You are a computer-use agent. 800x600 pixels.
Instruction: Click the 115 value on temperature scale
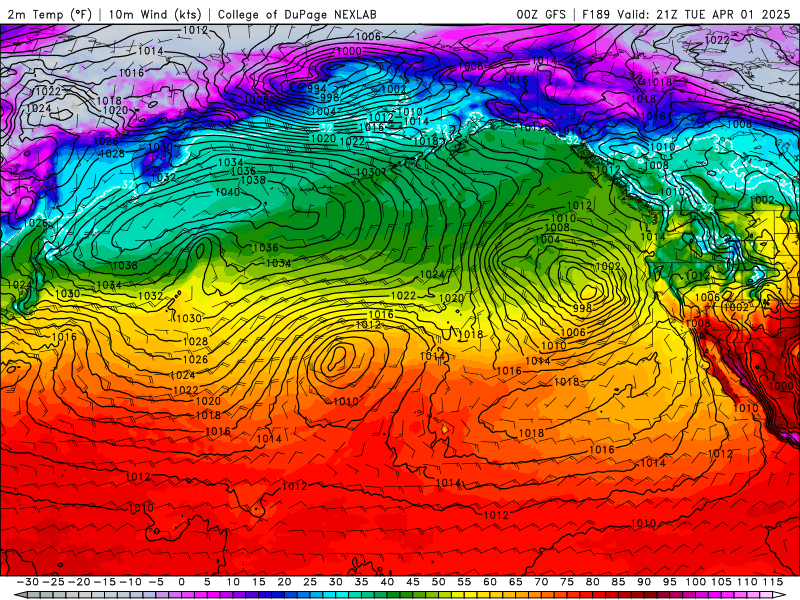tap(772, 582)
